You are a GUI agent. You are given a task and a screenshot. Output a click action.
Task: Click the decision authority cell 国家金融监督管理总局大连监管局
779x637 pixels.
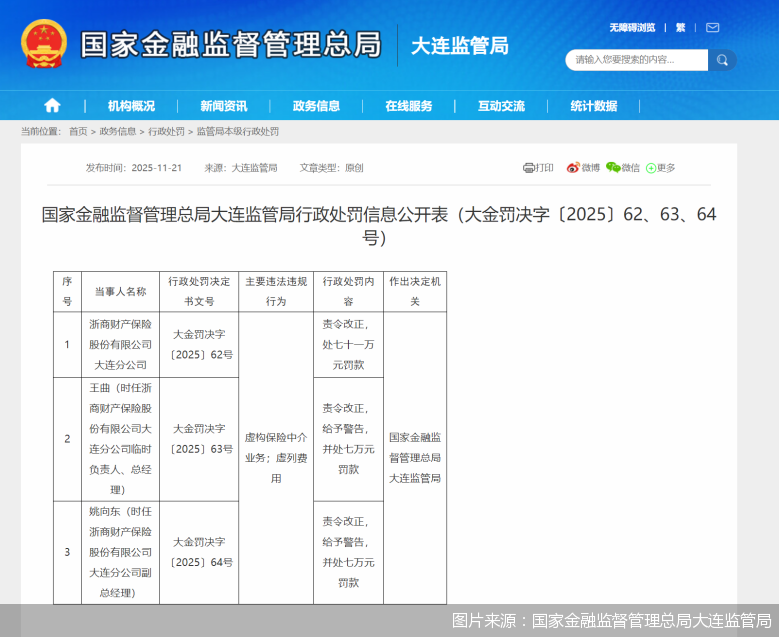point(415,458)
